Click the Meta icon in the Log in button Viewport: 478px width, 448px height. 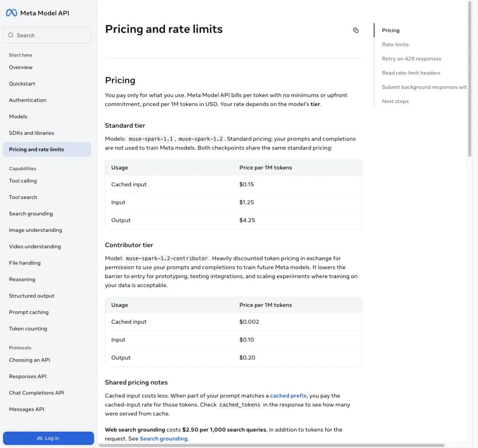[x=40, y=438]
